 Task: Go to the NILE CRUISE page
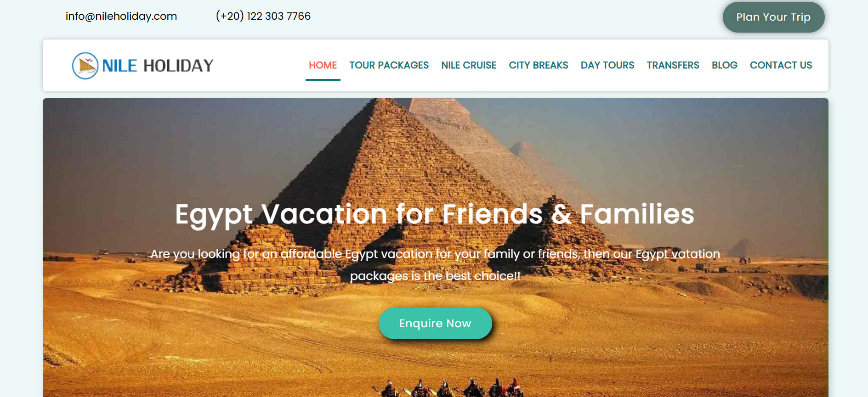(469, 65)
